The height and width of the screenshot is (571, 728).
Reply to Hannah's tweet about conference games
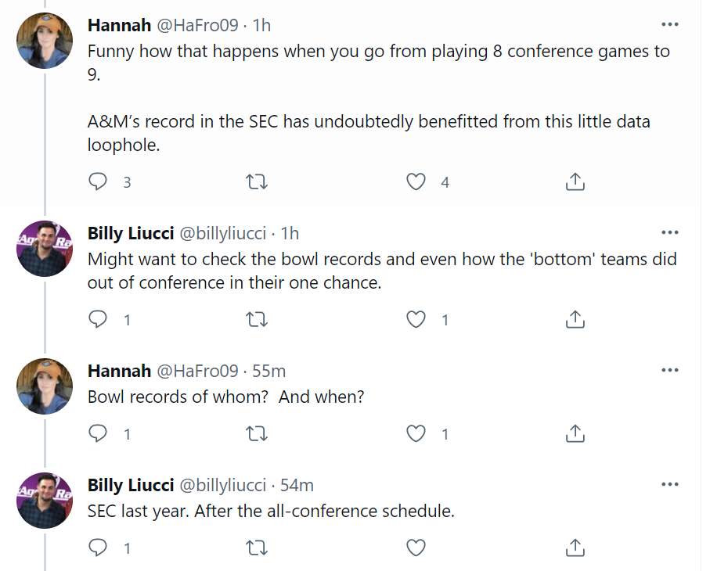click(x=98, y=182)
